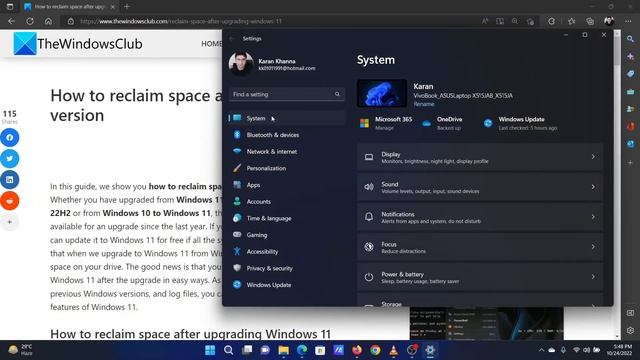
Task: Open a new browser tab
Action: point(127,7)
